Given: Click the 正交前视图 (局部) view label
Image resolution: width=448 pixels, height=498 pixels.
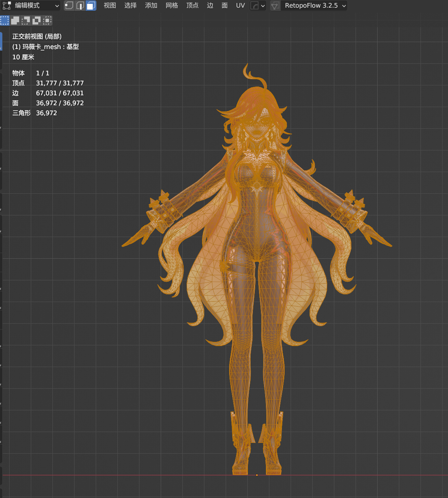Looking at the screenshot, I should [x=37, y=36].
